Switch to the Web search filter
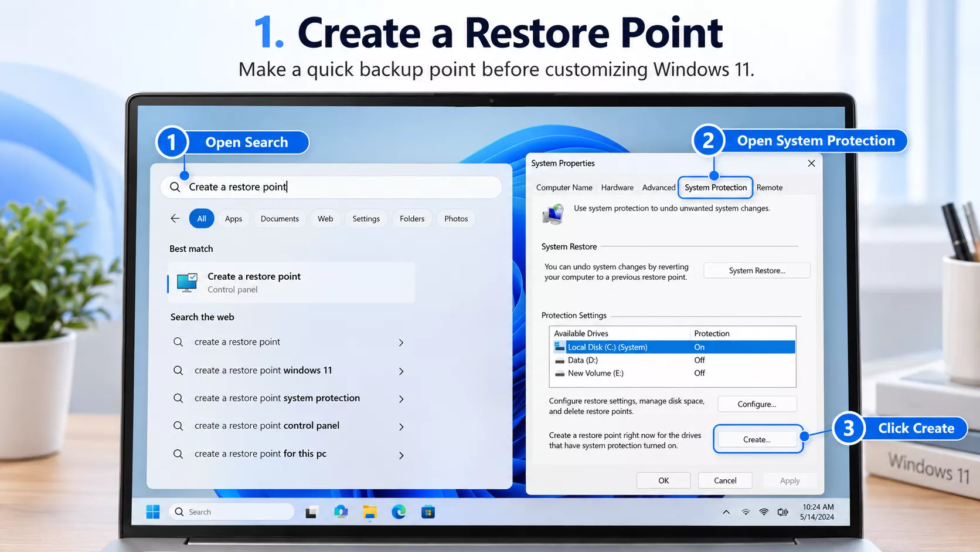The image size is (980, 552). pyautogui.click(x=325, y=219)
